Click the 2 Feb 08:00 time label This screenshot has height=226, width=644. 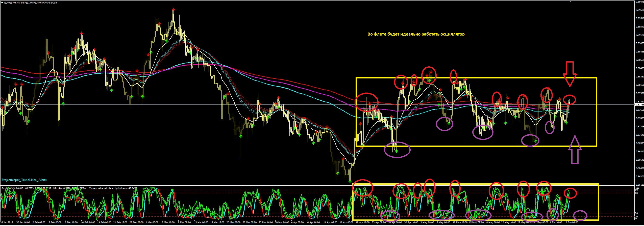39,222
